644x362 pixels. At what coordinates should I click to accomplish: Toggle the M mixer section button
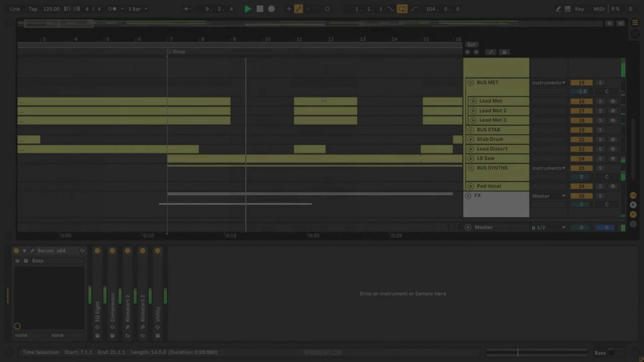633,215
